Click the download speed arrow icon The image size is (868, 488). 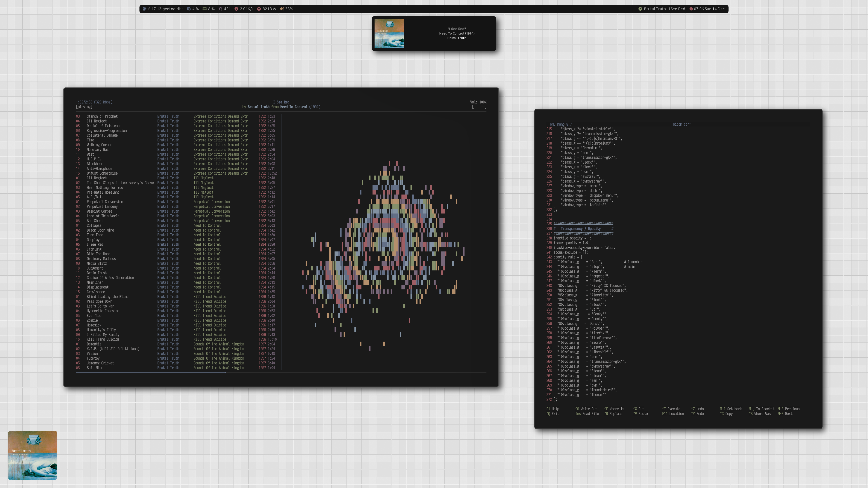pyautogui.click(x=236, y=9)
